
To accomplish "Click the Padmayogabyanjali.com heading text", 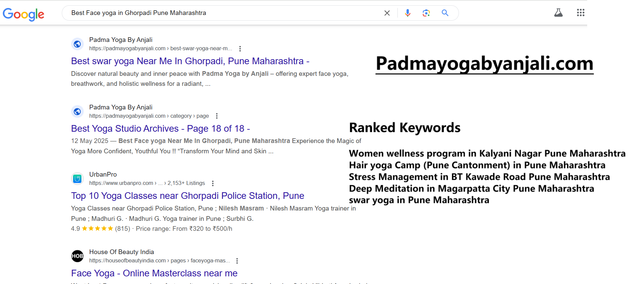I will click(x=484, y=64).
